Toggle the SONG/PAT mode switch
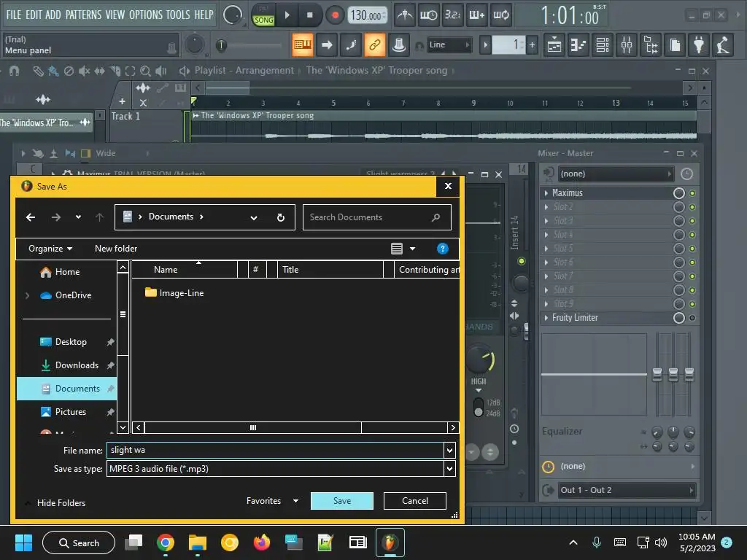 click(x=263, y=15)
